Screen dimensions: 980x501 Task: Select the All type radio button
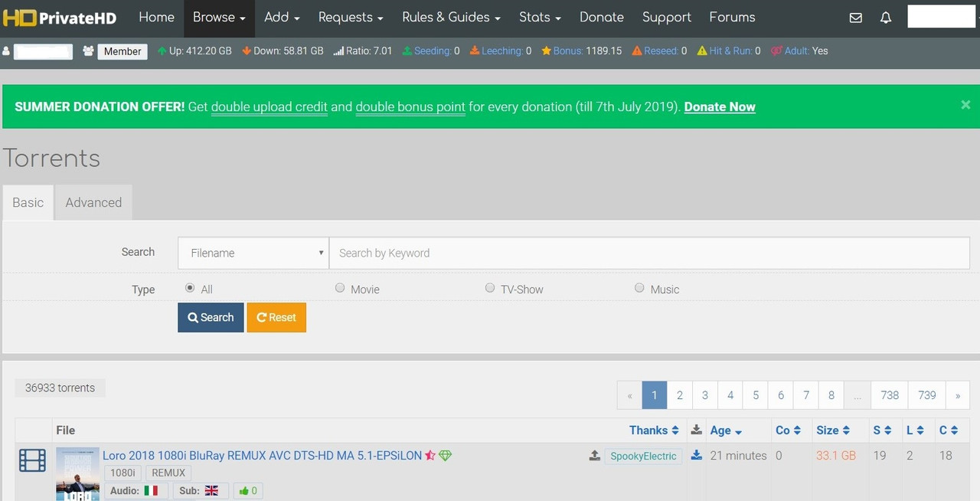190,288
